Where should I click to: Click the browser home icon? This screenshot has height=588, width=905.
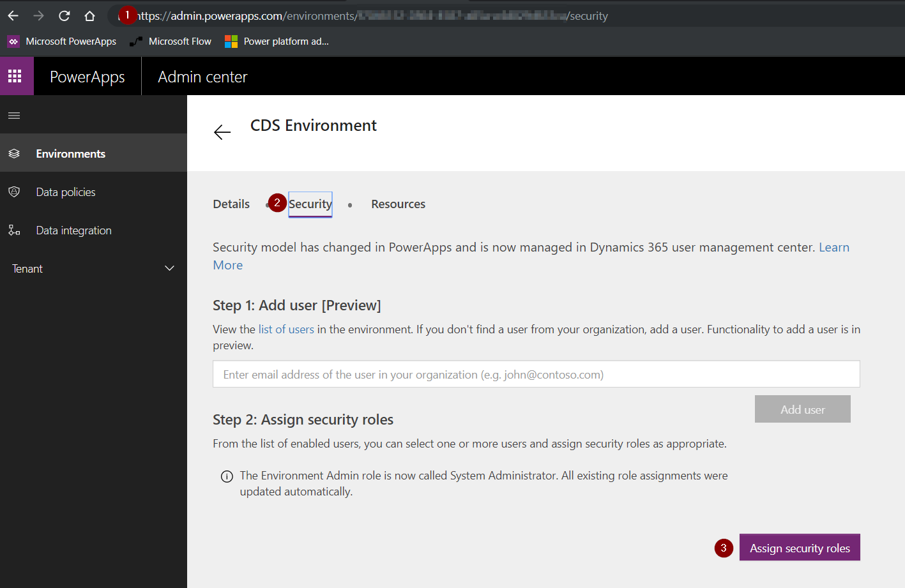[x=90, y=16]
